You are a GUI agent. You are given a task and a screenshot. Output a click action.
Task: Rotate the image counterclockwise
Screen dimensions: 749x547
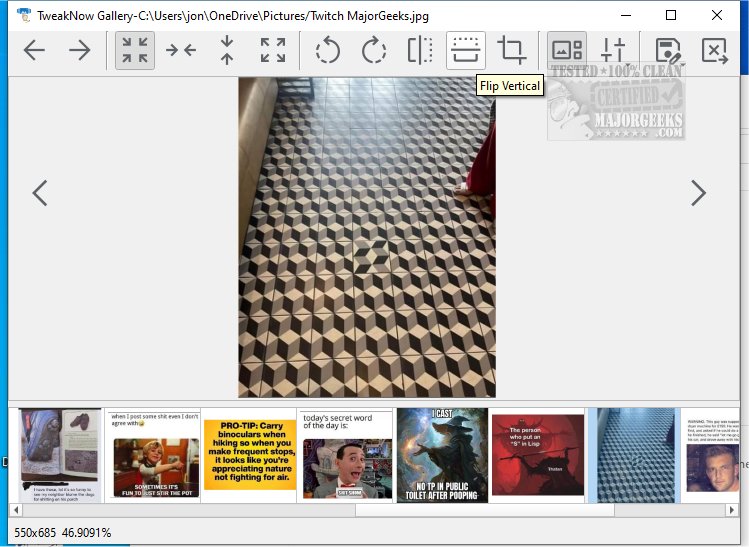click(x=328, y=51)
